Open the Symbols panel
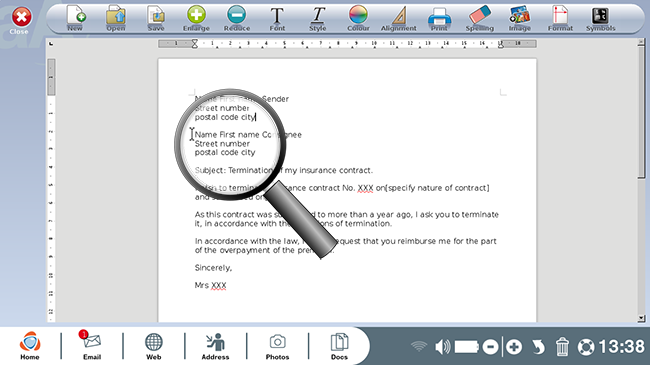The width and height of the screenshot is (650, 365). tap(600, 19)
